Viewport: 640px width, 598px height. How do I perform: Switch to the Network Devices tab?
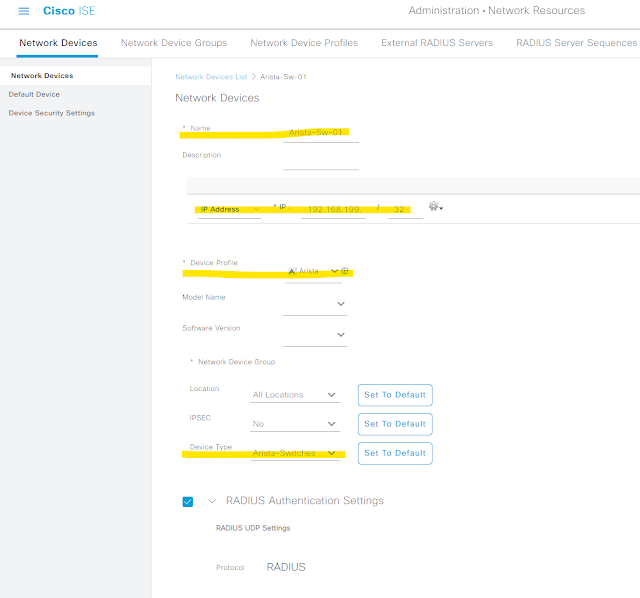[58, 43]
